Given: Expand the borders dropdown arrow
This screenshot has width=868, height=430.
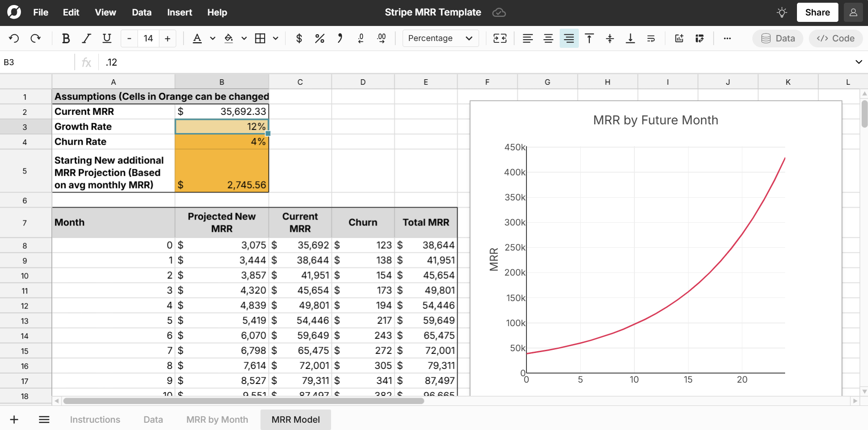Looking at the screenshot, I should pos(276,38).
